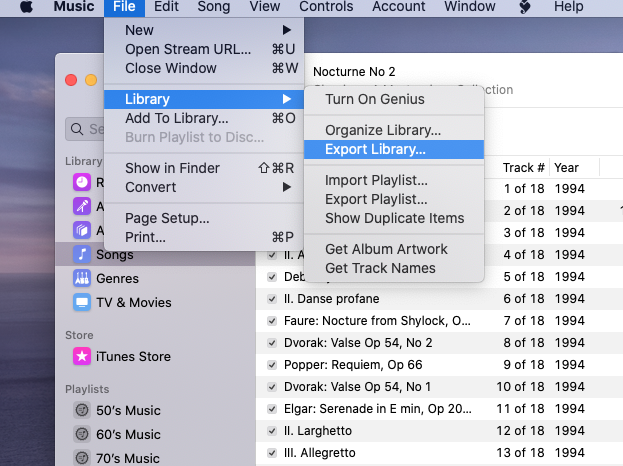Open the View menu
Image resolution: width=623 pixels, height=466 pixels.
click(x=265, y=6)
